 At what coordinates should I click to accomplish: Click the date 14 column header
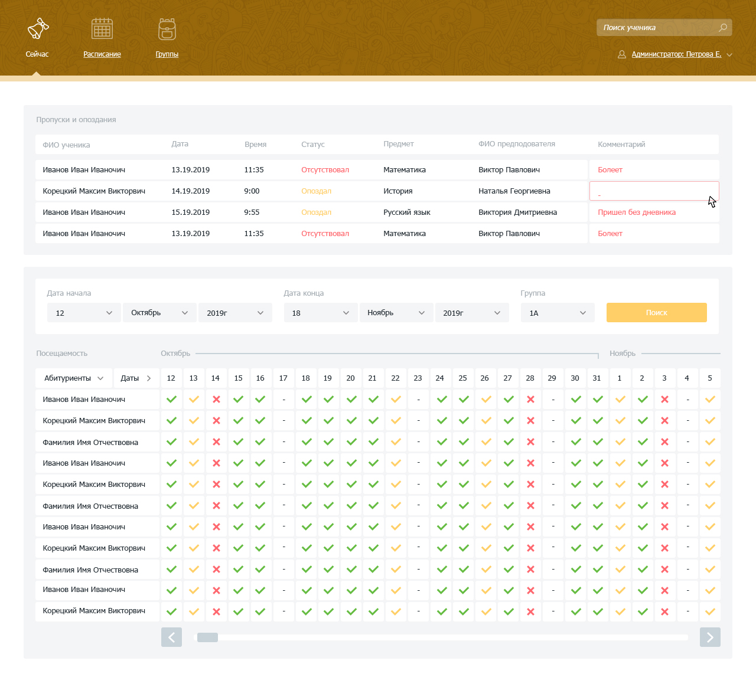pyautogui.click(x=216, y=378)
